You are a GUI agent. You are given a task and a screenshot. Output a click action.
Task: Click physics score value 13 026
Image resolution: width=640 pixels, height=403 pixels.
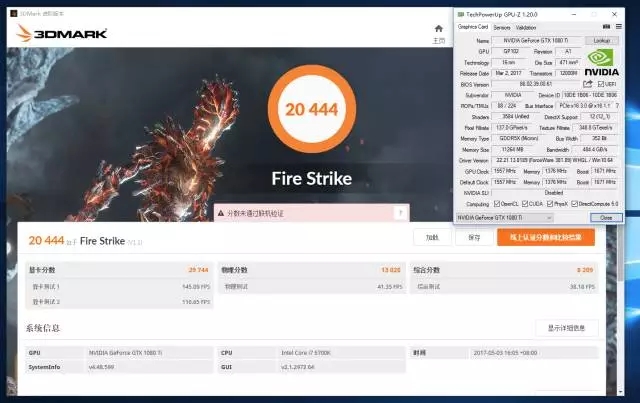coord(391,270)
